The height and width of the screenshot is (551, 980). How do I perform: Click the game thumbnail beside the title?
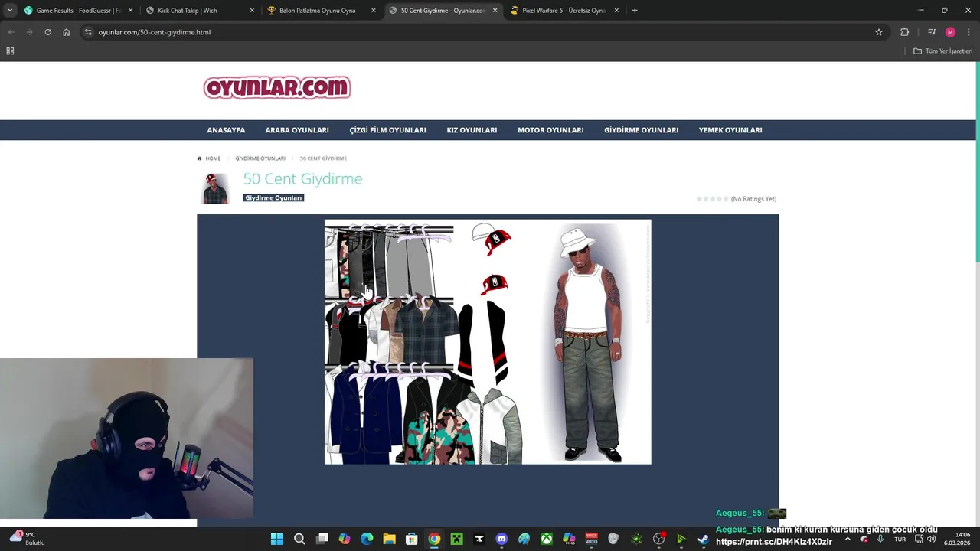pyautogui.click(x=215, y=188)
